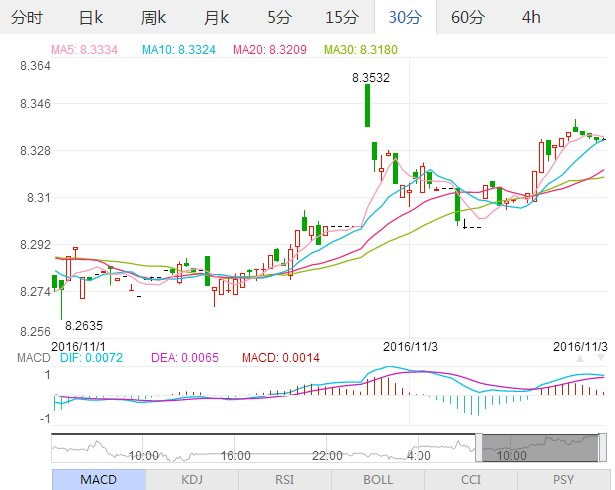Click the 2016/11/1 date axis label
This screenshot has width=615, height=490.
point(78,346)
